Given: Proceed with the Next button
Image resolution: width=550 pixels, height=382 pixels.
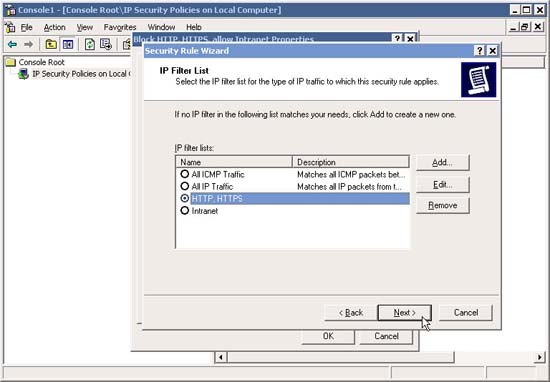Looking at the screenshot, I should coord(404,313).
